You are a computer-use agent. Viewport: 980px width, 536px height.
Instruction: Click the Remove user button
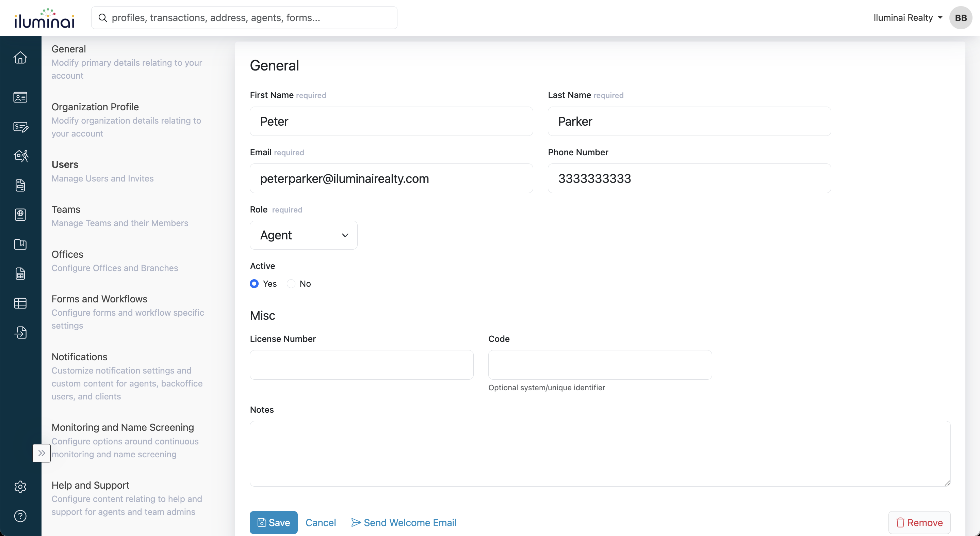click(x=919, y=522)
